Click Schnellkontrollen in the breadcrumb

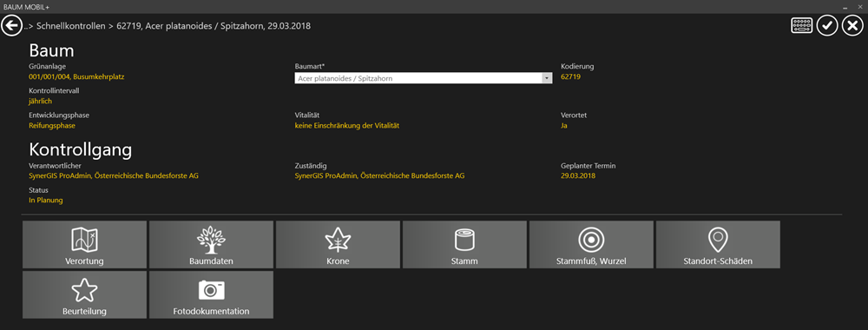pyautogui.click(x=71, y=26)
